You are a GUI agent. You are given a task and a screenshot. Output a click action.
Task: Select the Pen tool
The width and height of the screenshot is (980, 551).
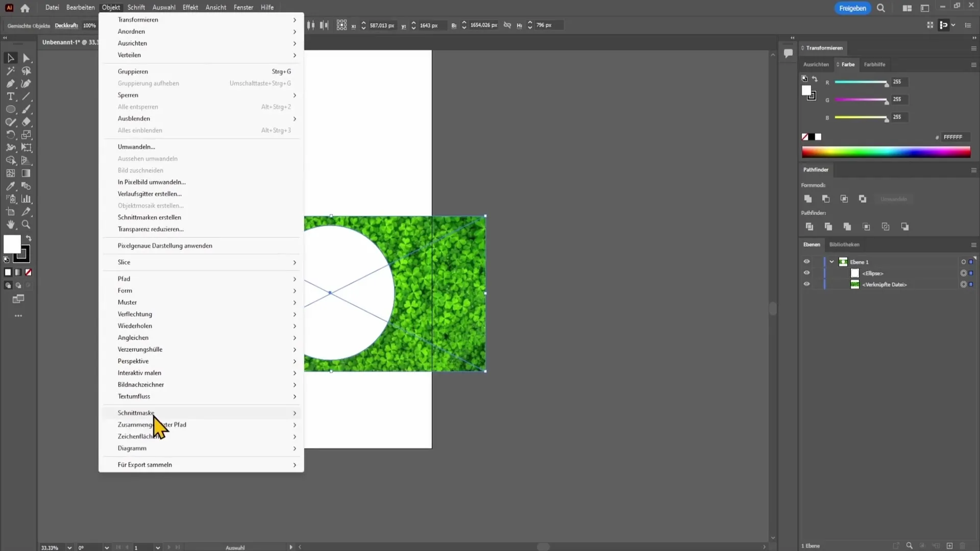pos(10,84)
